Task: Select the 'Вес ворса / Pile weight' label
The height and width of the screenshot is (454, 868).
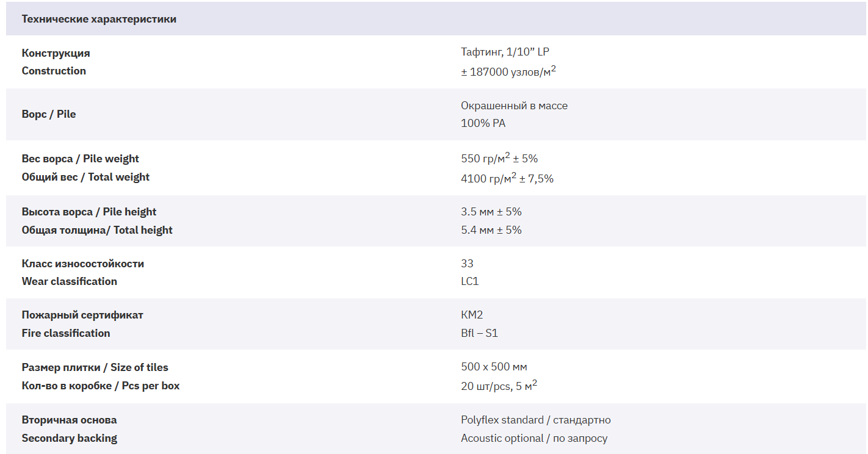Action: (x=80, y=159)
